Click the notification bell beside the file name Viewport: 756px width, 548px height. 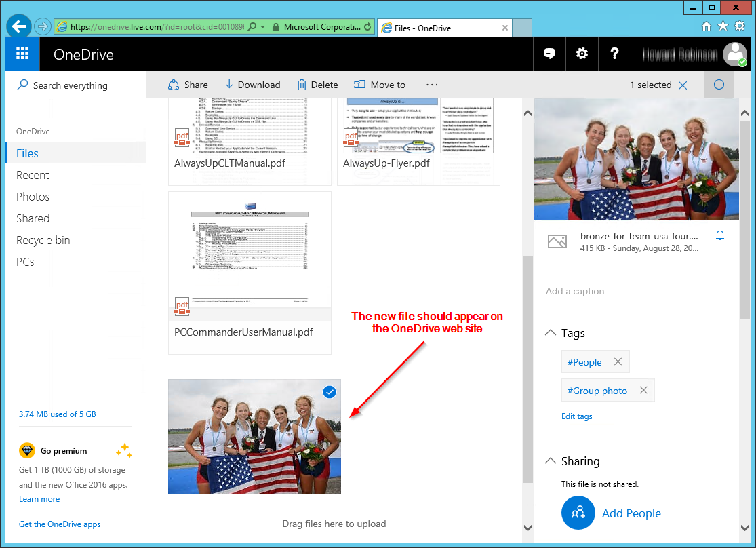720,236
